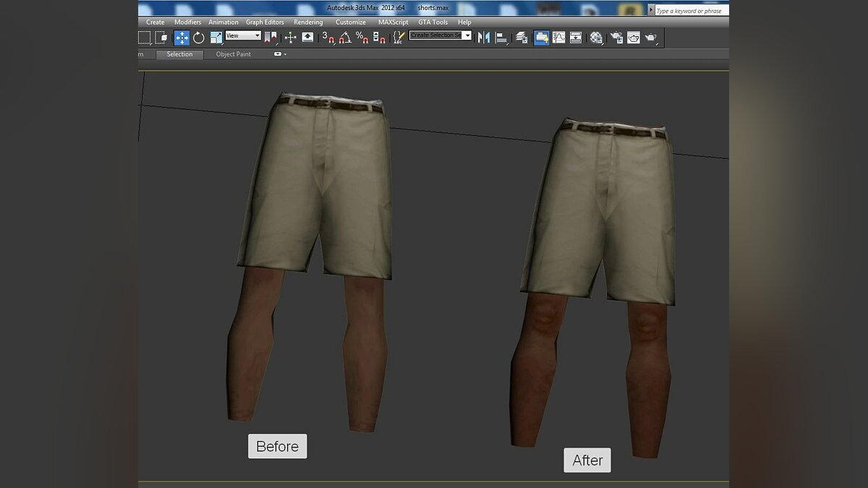Open the Align tool
Screen dimensions: 868x488
point(501,38)
